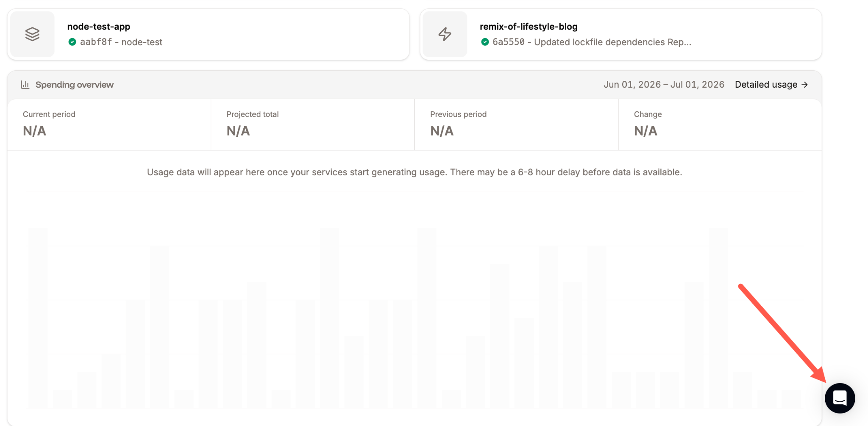Click the Previous period label
The height and width of the screenshot is (426, 868).
pyautogui.click(x=458, y=114)
